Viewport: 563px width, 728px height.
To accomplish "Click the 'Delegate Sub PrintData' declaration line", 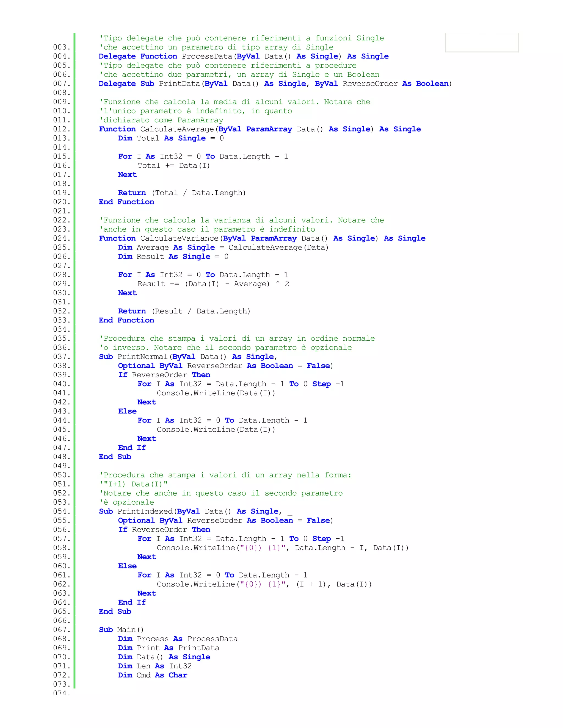I will pyautogui.click(x=275, y=84).
